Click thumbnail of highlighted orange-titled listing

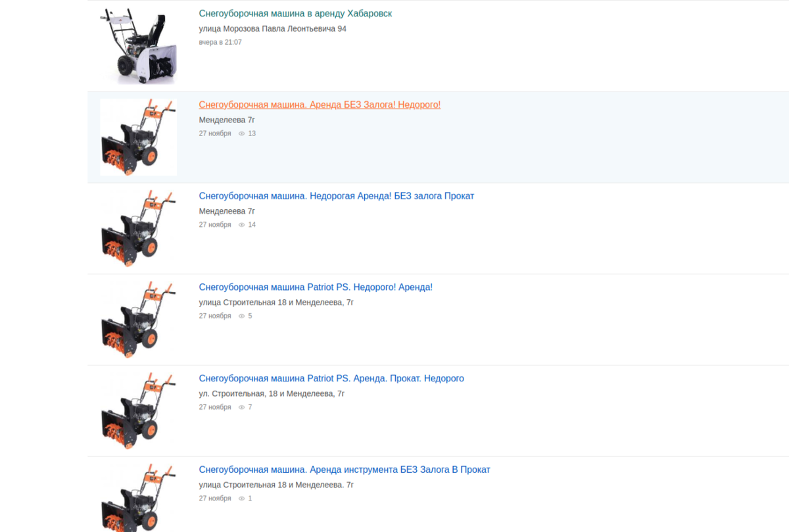coord(139,137)
